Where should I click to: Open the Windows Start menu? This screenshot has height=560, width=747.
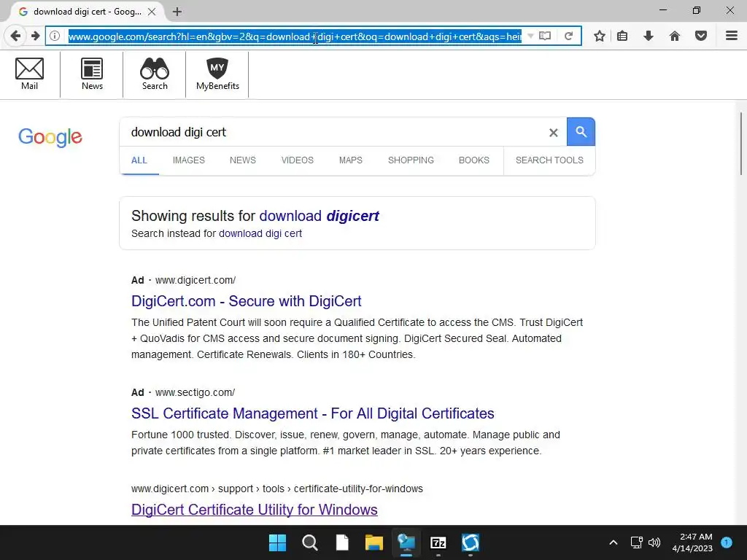(x=278, y=542)
